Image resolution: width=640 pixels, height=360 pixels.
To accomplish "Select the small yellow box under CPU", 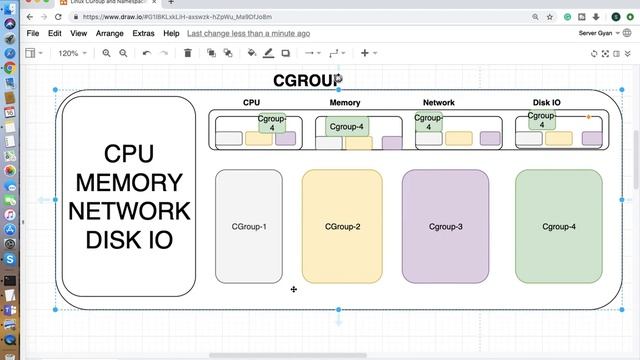I will tap(259, 138).
